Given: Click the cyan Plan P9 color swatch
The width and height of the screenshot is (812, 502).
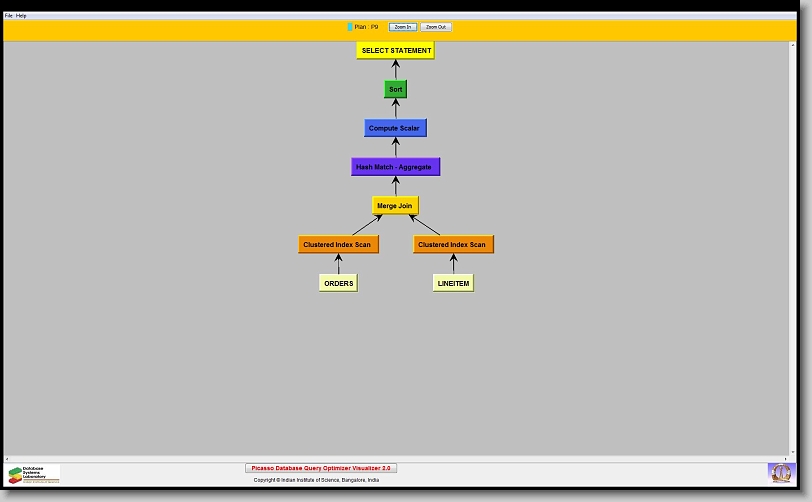Looking at the screenshot, I should [x=349, y=27].
